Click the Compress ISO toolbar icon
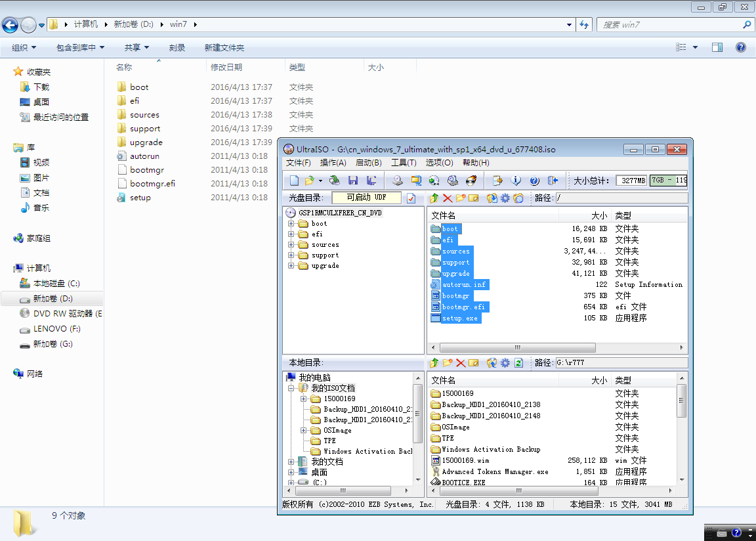756x541 pixels. click(x=415, y=181)
